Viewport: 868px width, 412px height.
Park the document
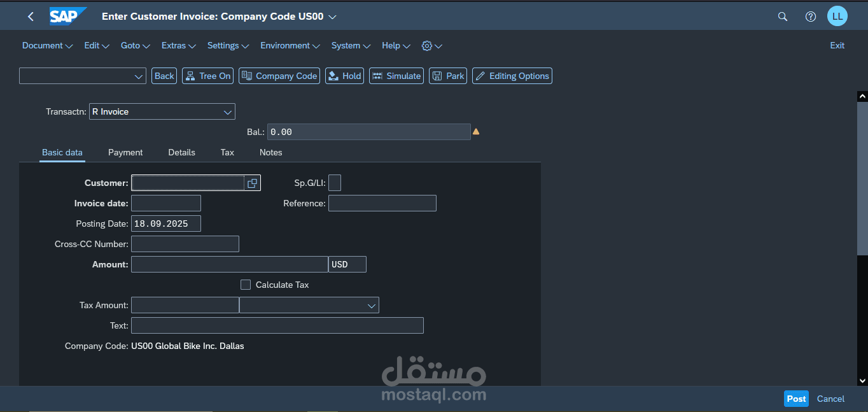[448, 76]
